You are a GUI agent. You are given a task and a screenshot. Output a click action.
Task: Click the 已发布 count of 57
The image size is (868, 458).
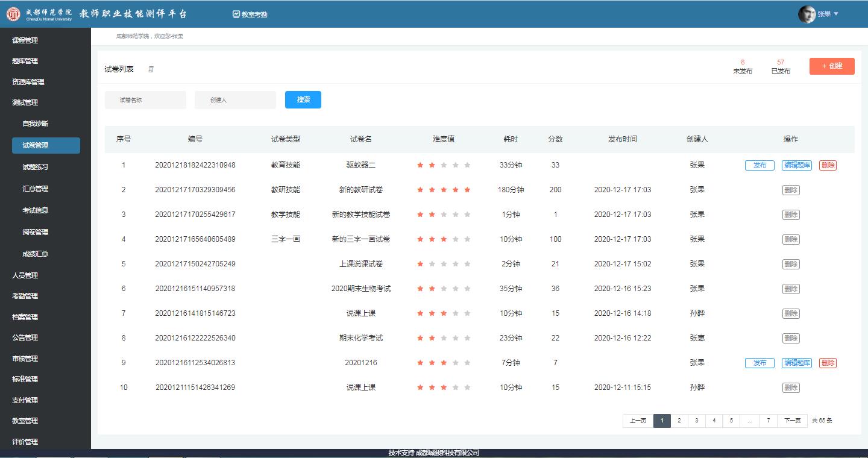781,62
